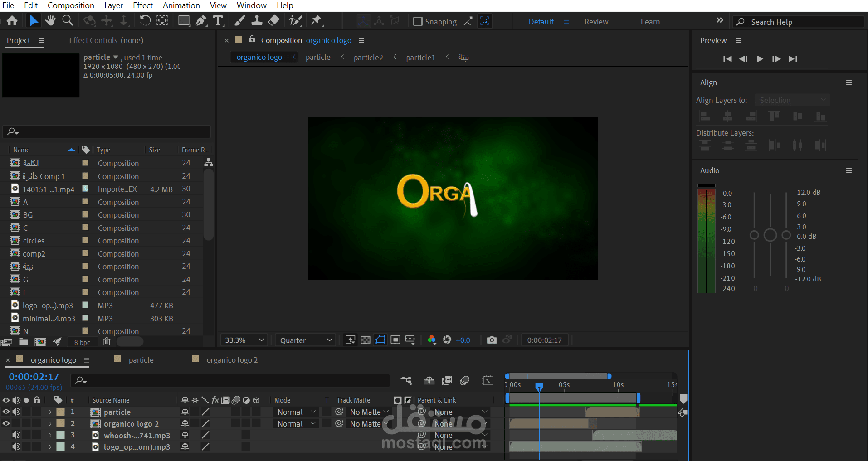
Task: Switch to organico logo 2 timeline tab
Action: click(x=232, y=360)
